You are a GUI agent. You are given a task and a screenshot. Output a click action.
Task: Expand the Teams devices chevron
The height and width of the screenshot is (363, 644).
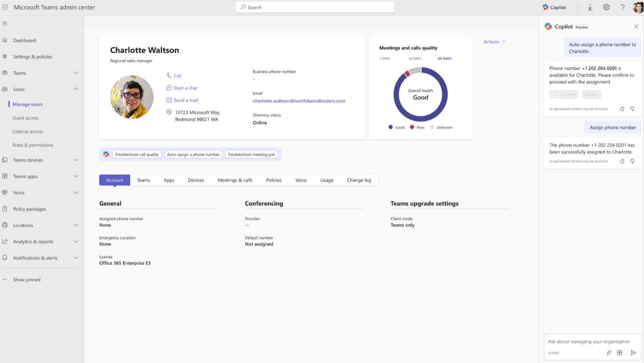click(x=76, y=160)
